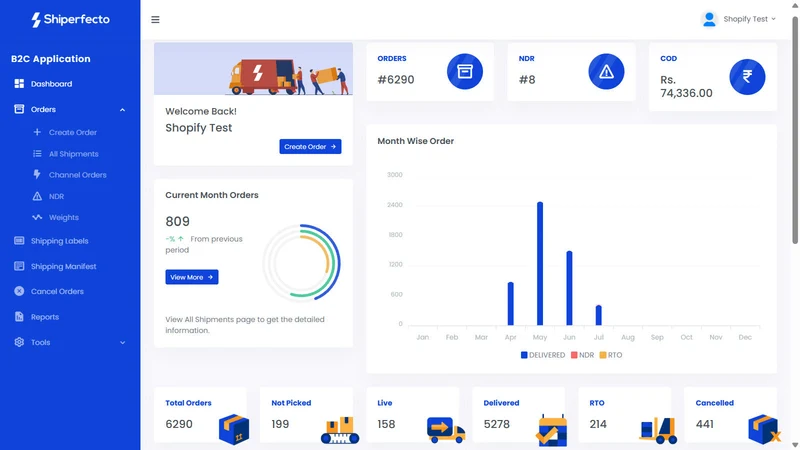Click the RTO forklift icon
This screenshot has width=800, height=450.
click(658, 430)
